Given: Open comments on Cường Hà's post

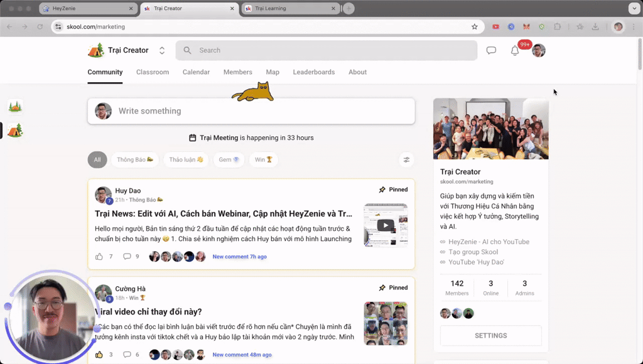Looking at the screenshot, I should [127, 355].
